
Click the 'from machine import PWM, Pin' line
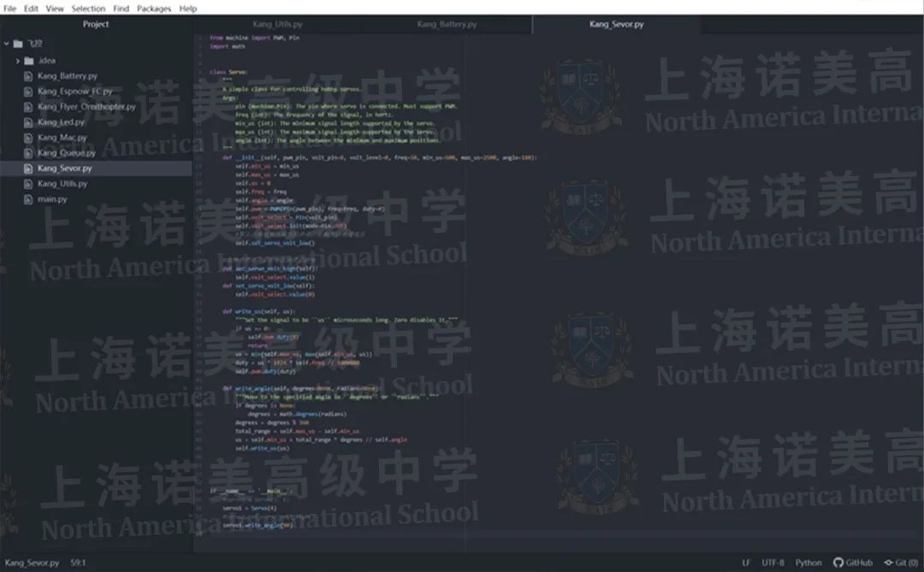point(255,38)
